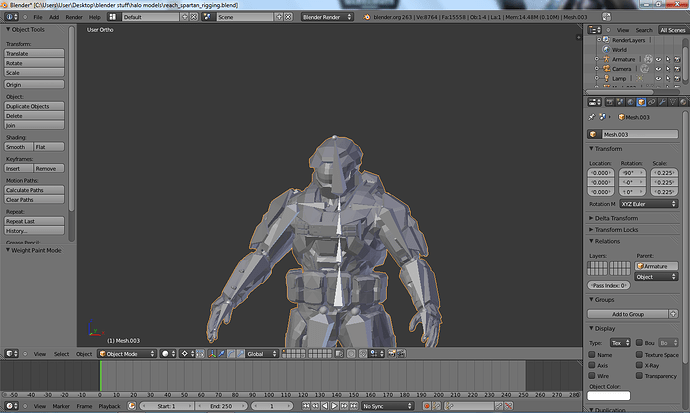Click the Duplicate Objects button
This screenshot has width=690, height=413.
point(34,106)
